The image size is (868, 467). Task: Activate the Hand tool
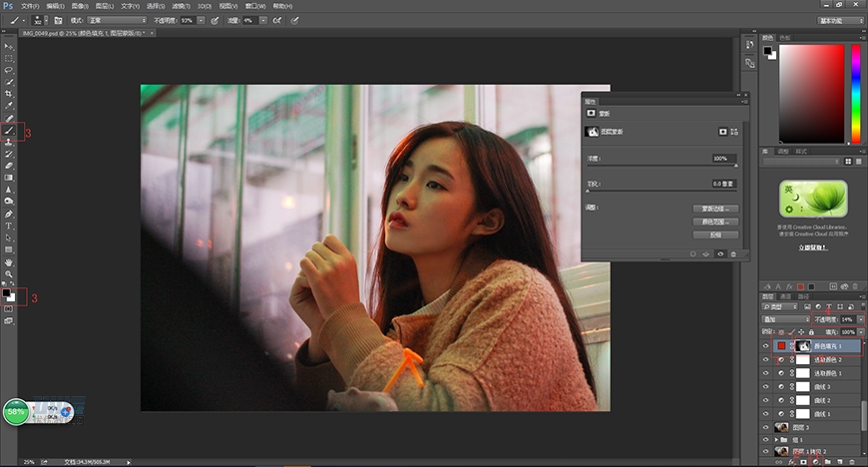9,261
